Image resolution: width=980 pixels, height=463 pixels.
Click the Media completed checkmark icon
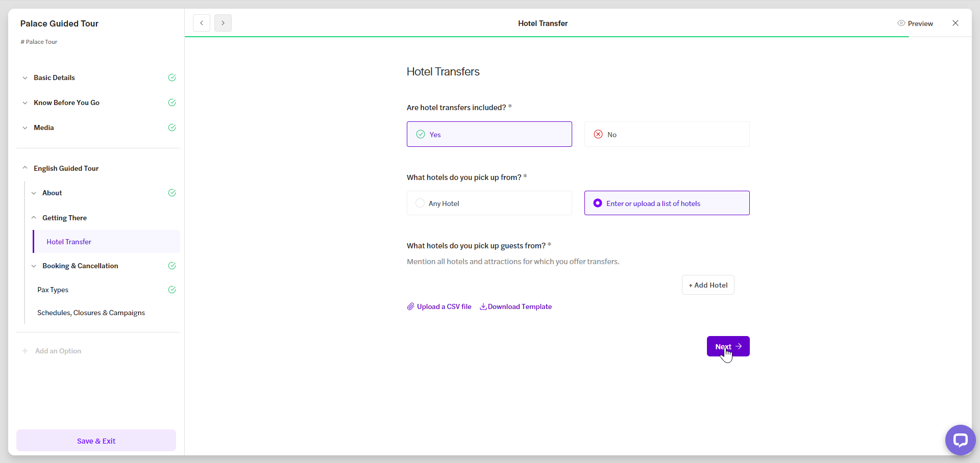coord(172,127)
